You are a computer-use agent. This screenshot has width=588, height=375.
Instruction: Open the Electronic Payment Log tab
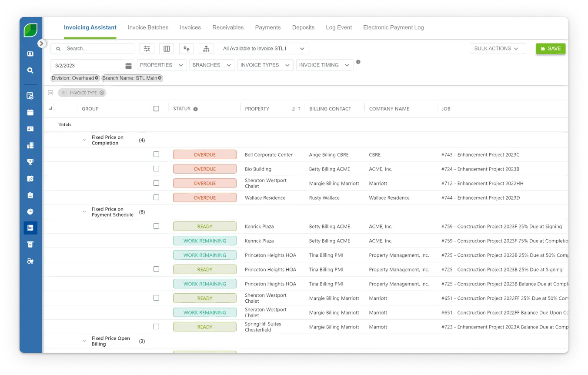point(393,27)
